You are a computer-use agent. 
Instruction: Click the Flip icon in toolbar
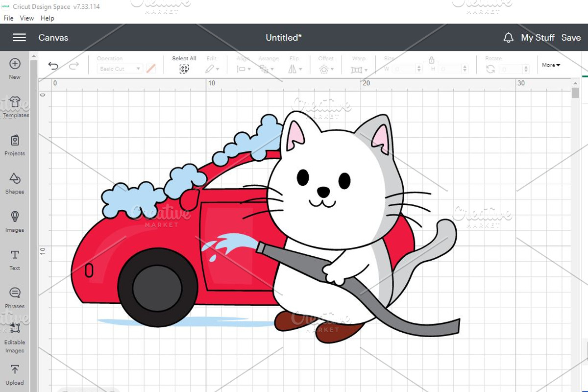click(292, 69)
